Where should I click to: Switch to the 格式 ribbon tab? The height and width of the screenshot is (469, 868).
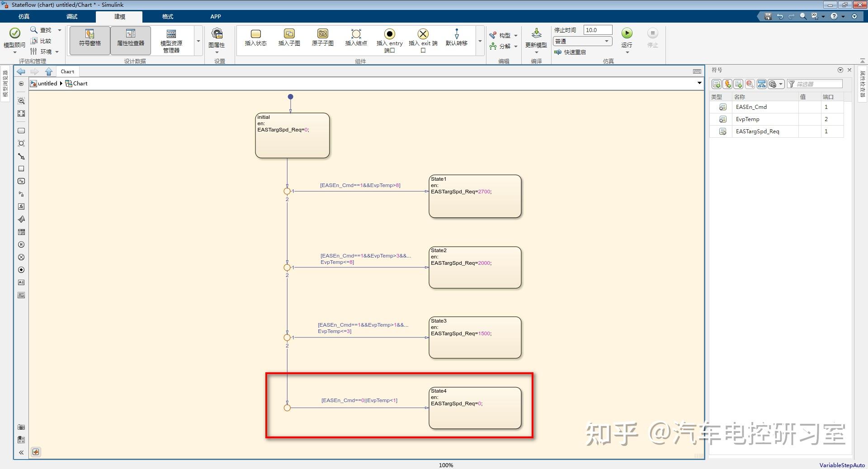point(167,17)
